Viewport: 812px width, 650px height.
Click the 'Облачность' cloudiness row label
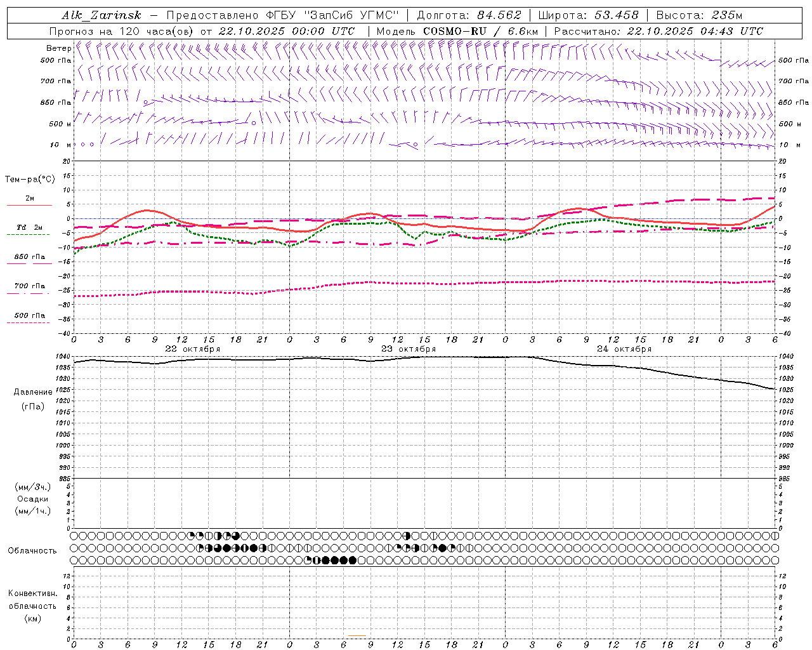[32, 551]
